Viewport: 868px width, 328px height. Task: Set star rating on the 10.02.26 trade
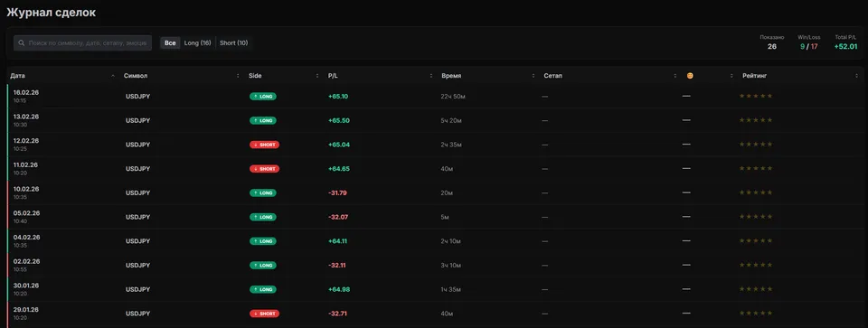coord(756,192)
